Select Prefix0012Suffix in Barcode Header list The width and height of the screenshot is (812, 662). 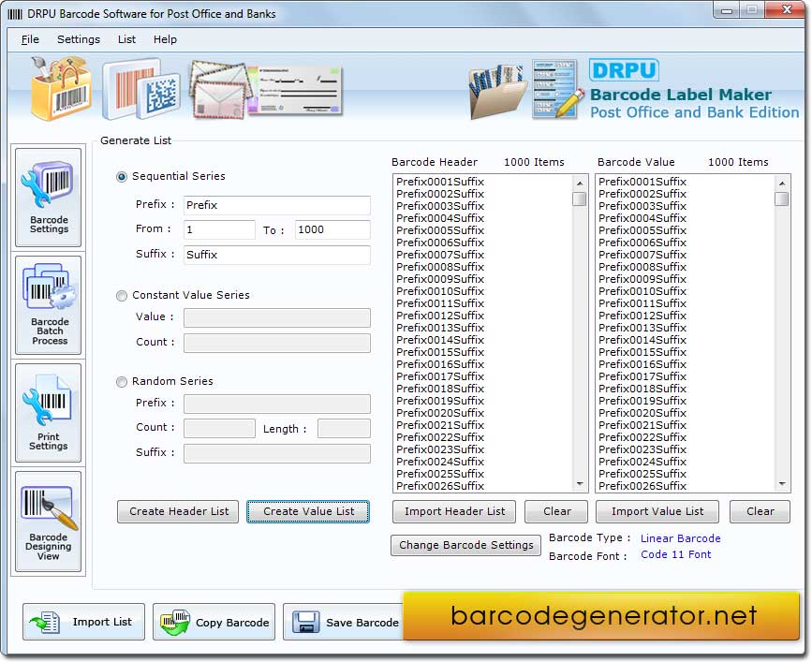pyautogui.click(x=440, y=316)
